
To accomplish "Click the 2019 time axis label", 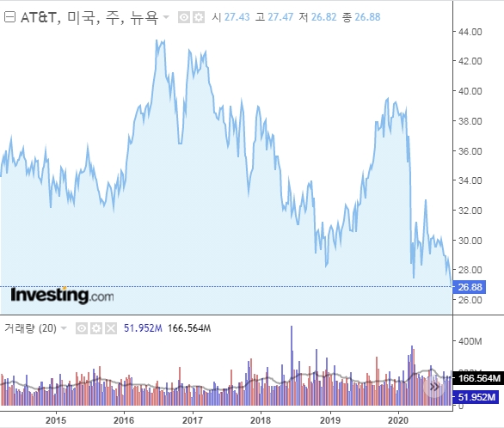I will 330,420.
